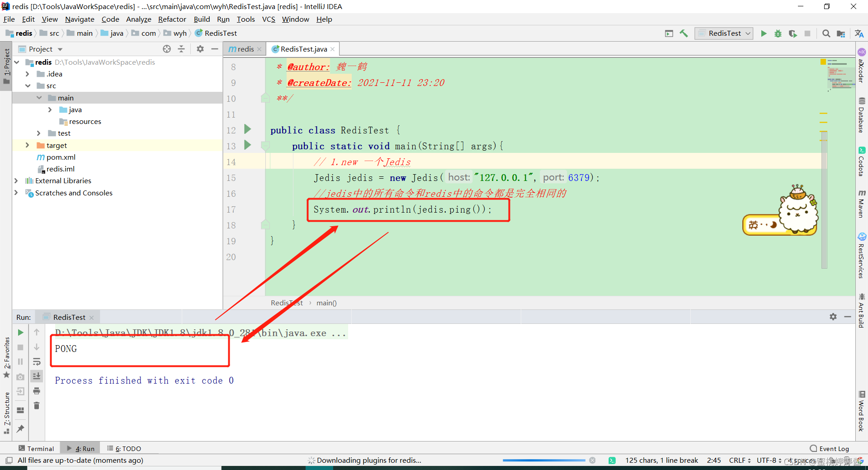
Task: Fold the comment block ending line 10
Action: pyautogui.click(x=265, y=98)
